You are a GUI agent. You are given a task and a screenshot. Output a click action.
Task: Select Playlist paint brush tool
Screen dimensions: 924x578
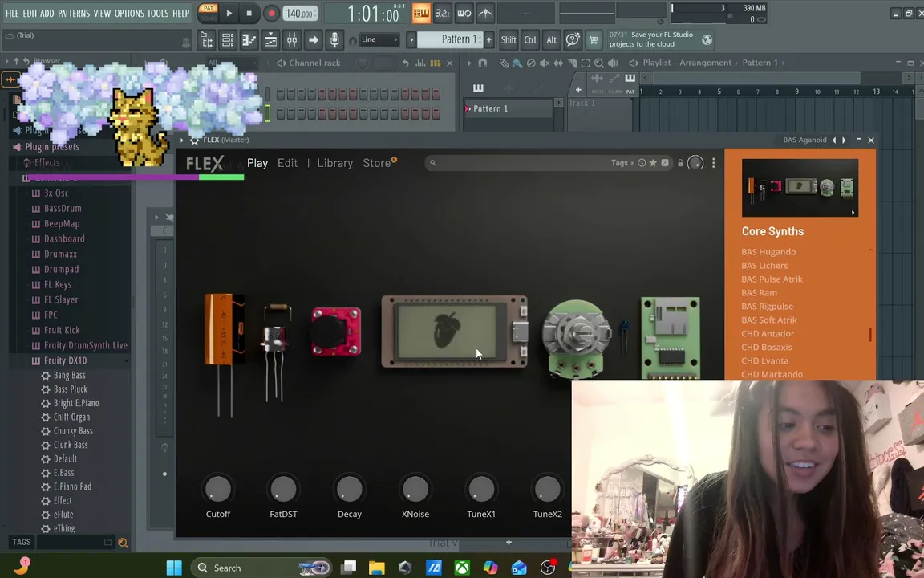pos(517,63)
